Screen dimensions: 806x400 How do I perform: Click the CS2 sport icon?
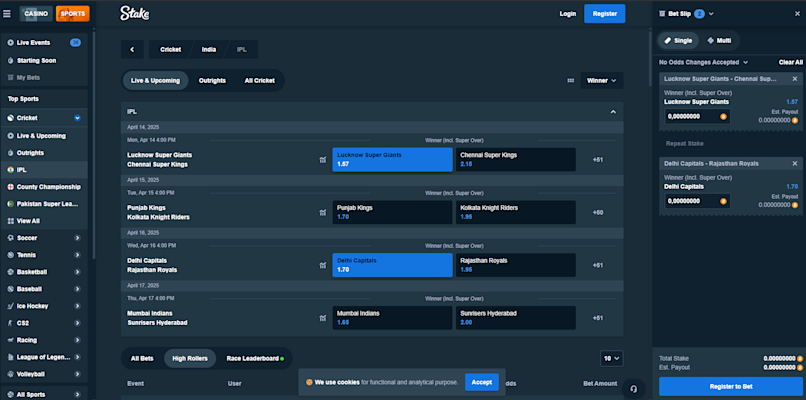11,323
